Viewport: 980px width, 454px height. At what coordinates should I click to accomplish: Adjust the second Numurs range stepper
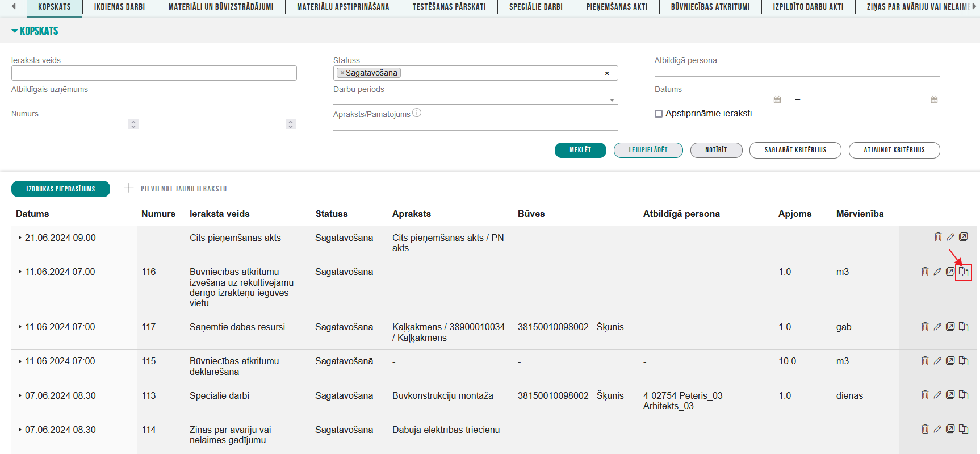click(291, 124)
